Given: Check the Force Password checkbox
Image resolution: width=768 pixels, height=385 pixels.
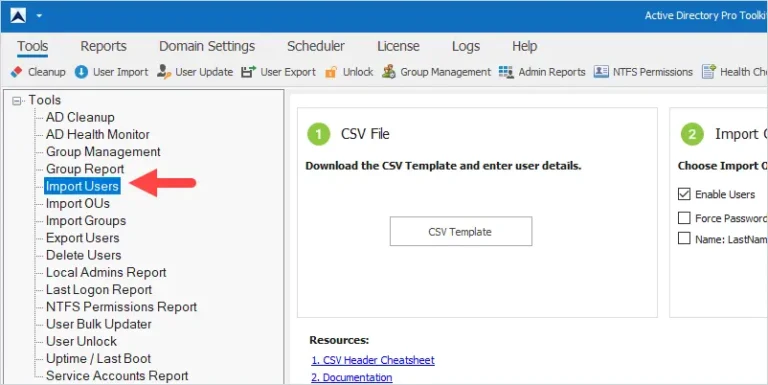Looking at the screenshot, I should tap(684, 218).
